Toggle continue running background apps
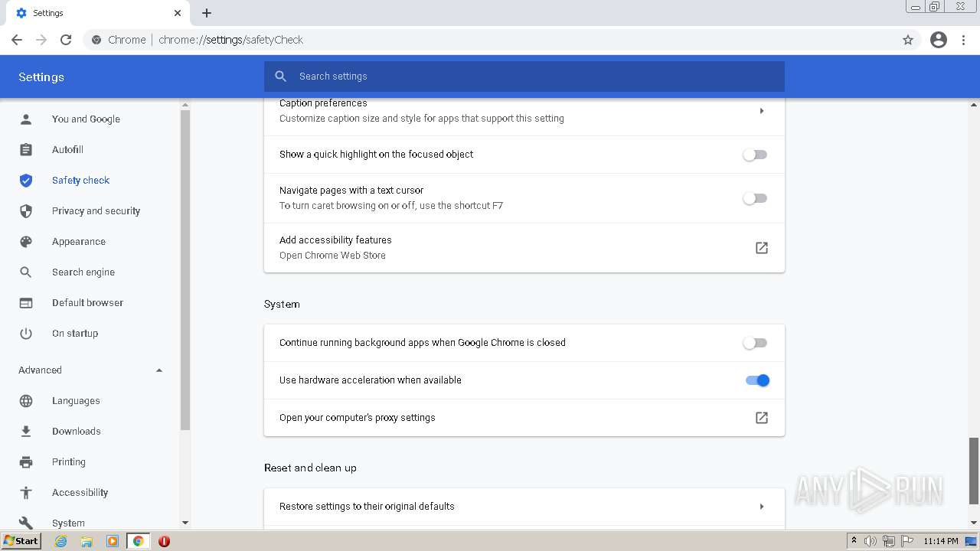980x551 pixels. point(755,343)
